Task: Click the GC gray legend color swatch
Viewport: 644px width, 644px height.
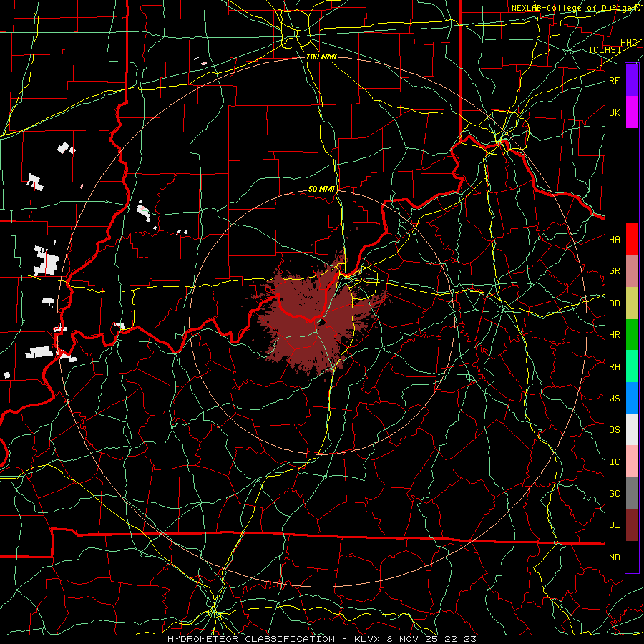Action: coord(632,493)
